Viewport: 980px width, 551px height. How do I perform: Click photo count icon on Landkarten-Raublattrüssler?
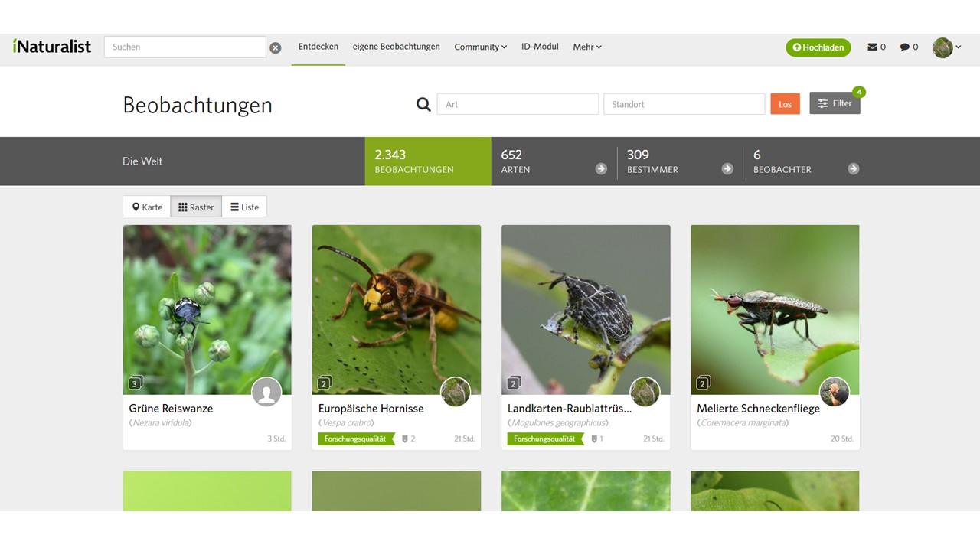pos(514,383)
